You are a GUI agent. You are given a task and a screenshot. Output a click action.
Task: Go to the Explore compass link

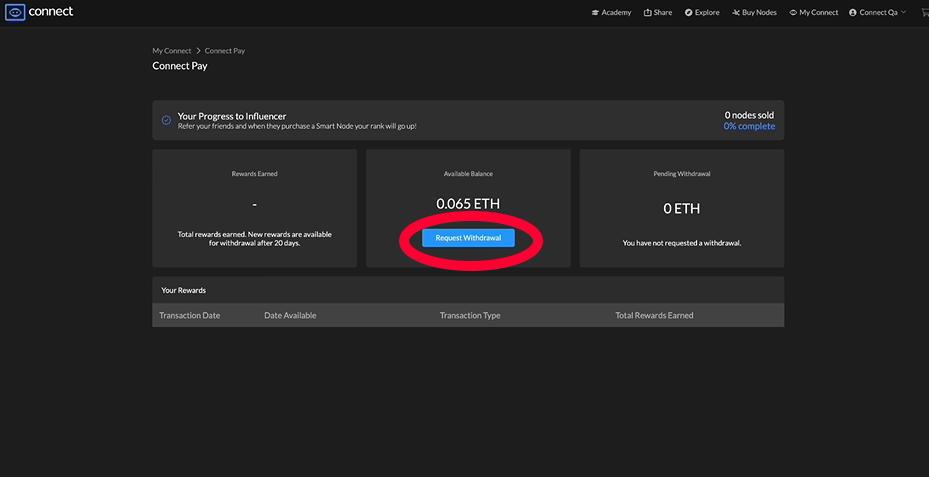pyautogui.click(x=702, y=12)
